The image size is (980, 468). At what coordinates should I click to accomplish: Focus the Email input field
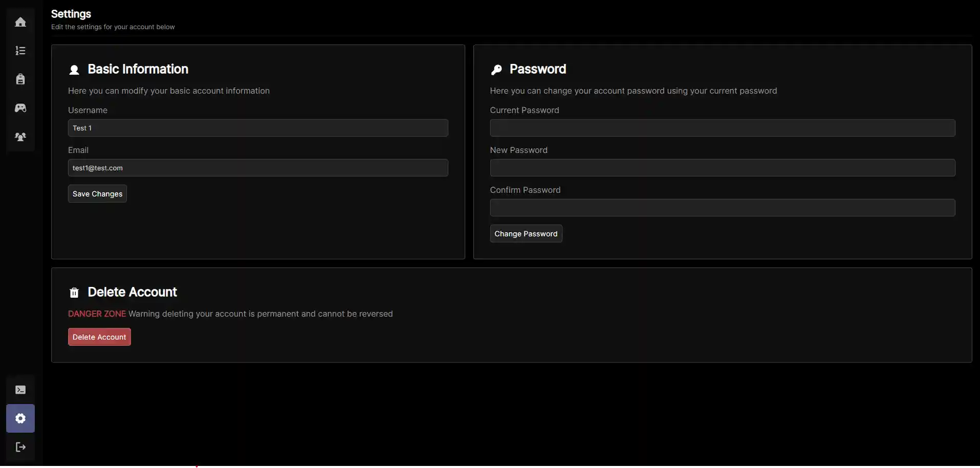click(x=258, y=168)
